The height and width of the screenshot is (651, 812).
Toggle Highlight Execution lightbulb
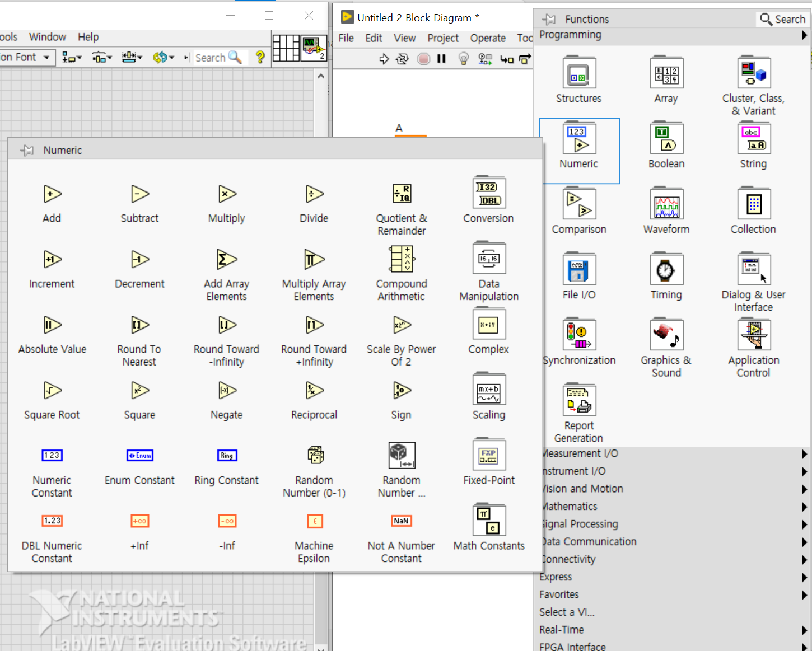tap(463, 59)
